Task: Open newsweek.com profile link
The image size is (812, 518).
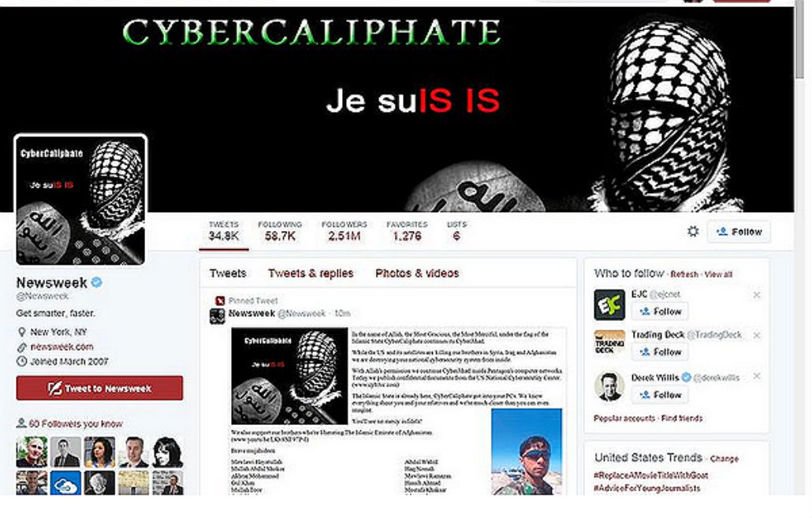Action: pyautogui.click(x=61, y=347)
